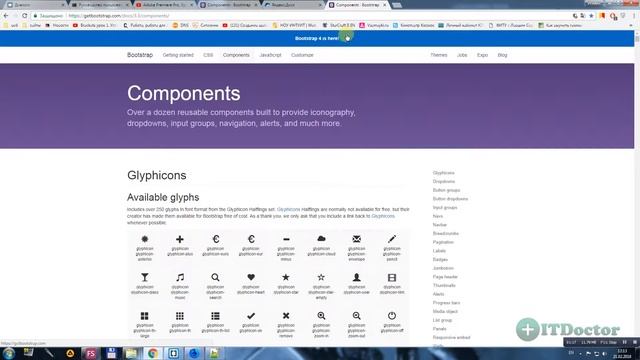Click the glyphicon-zoom-out icon

tap(356, 316)
